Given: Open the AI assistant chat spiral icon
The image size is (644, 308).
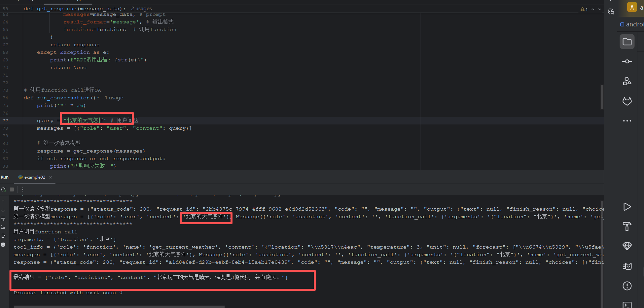Looking at the screenshot, I should [x=611, y=12].
